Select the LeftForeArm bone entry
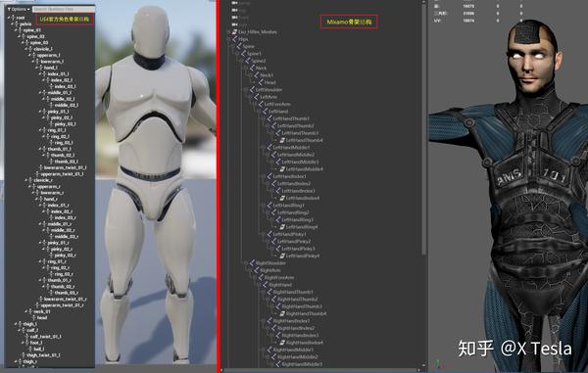Screen dimensions: 588x373 (277, 104)
